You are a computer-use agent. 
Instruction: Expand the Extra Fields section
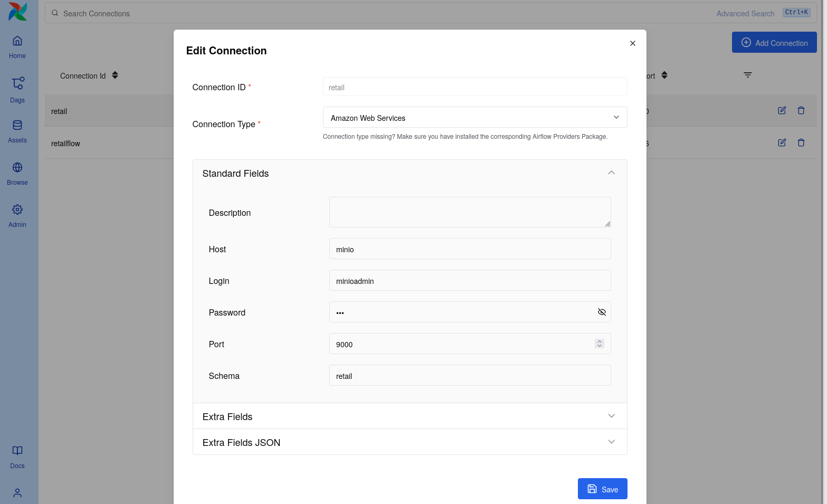[x=410, y=416]
